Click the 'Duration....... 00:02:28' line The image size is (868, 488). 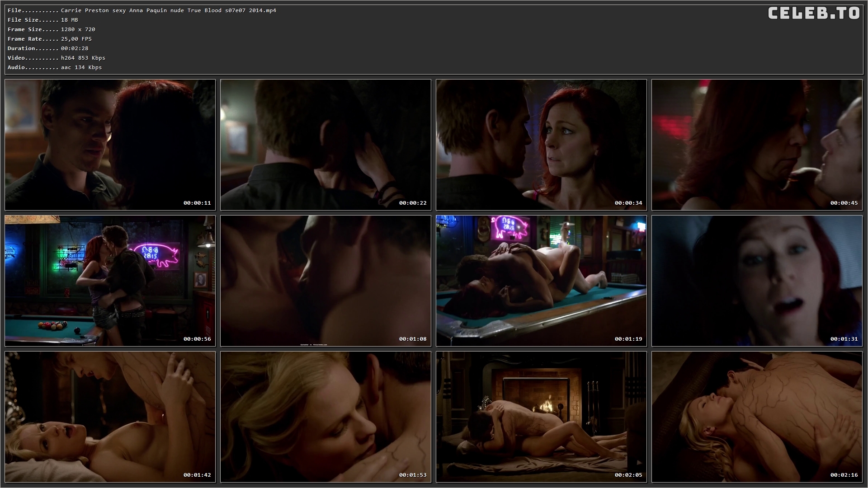pyautogui.click(x=48, y=48)
